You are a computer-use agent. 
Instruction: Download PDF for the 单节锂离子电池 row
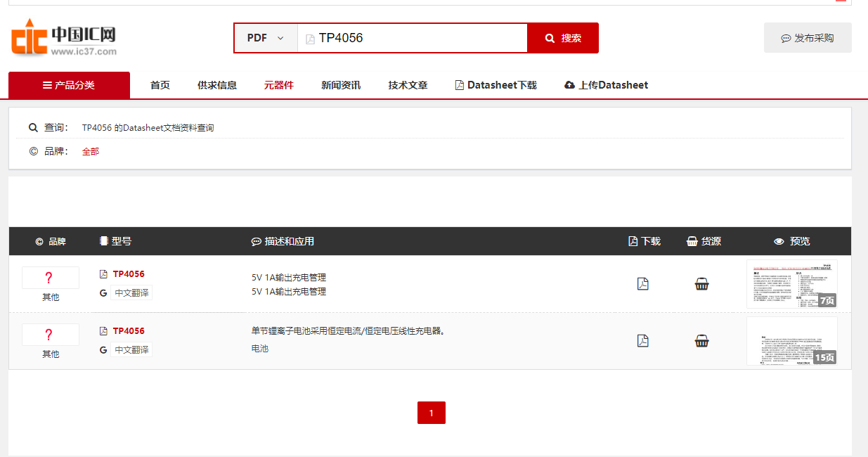coord(642,341)
